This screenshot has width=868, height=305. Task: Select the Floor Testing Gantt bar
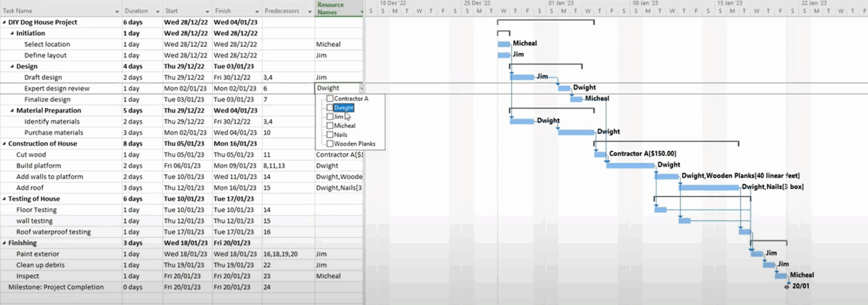point(660,210)
